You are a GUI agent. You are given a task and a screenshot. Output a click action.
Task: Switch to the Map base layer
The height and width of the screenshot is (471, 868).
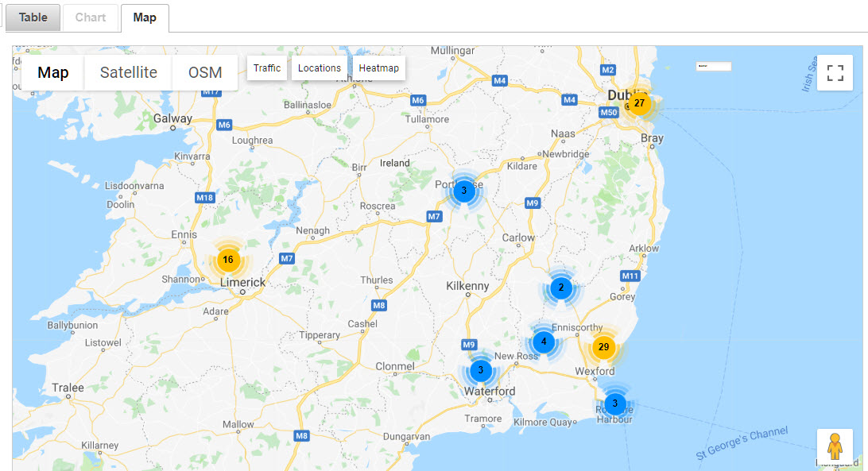[53, 72]
